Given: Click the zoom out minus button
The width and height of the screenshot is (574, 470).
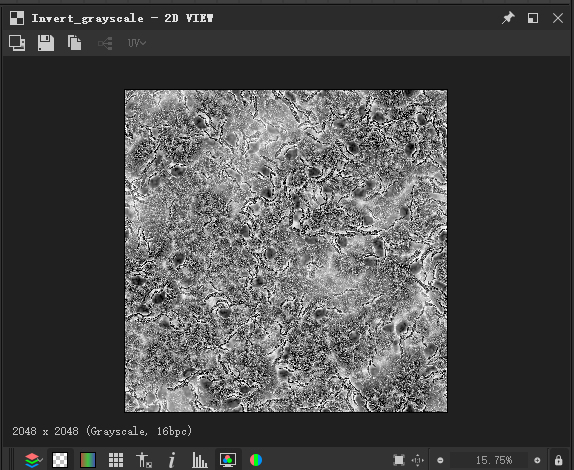Looking at the screenshot, I should [440, 460].
